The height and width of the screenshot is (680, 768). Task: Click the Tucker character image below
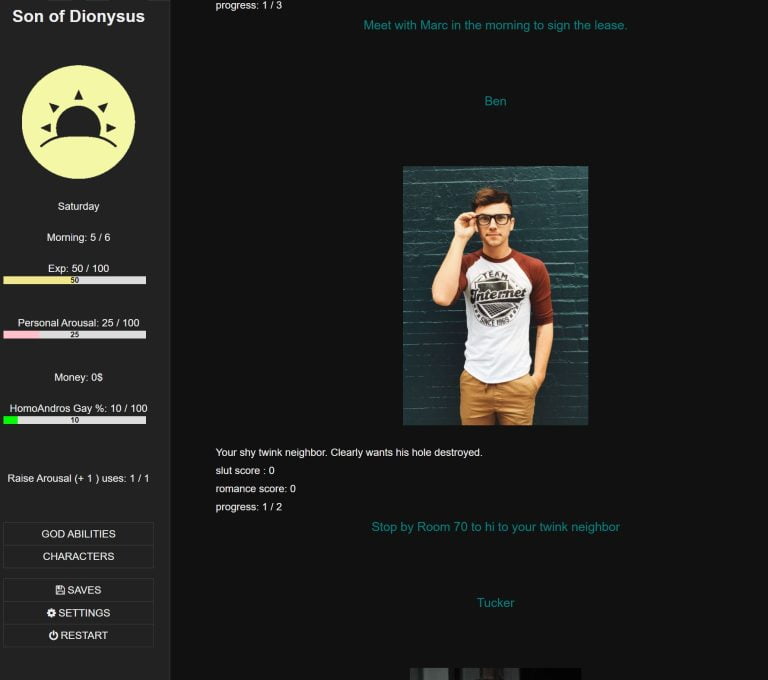pyautogui.click(x=495, y=673)
